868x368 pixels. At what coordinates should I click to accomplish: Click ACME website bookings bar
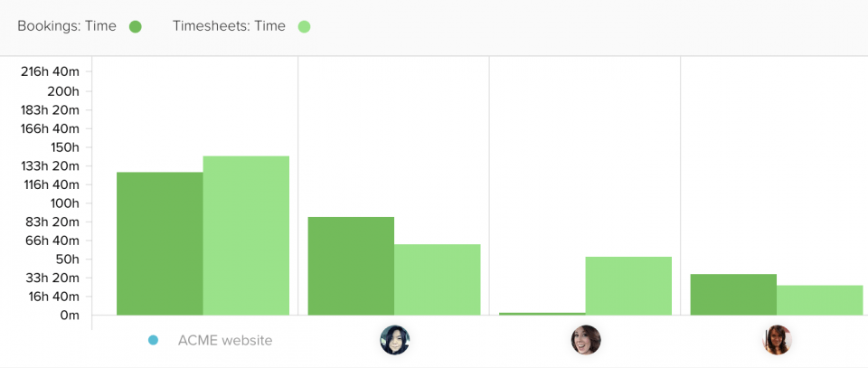160,243
